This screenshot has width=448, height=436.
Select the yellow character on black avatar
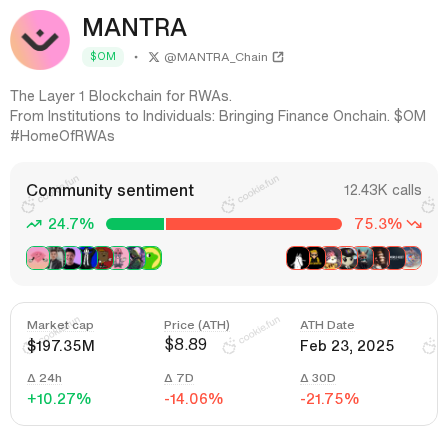click(x=315, y=258)
